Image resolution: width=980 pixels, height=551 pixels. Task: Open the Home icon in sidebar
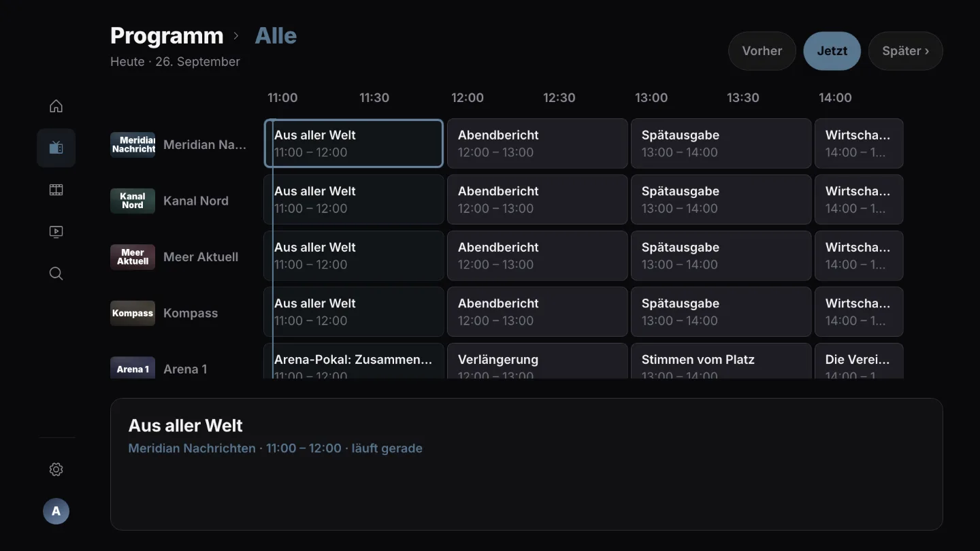tap(56, 106)
